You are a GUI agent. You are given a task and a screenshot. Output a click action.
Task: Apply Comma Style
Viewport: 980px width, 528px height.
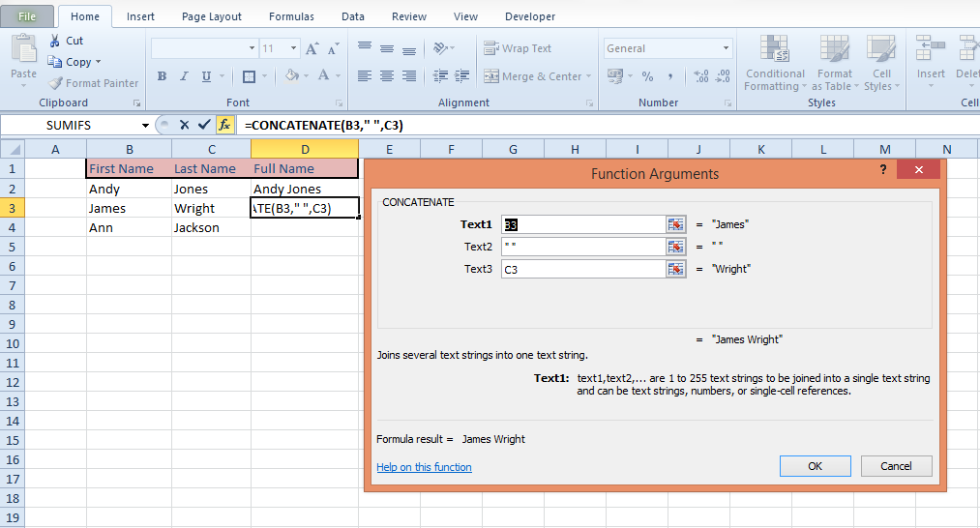670,76
